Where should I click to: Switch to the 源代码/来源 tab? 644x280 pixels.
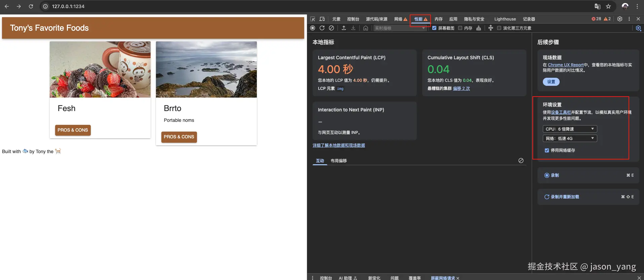coord(376,19)
